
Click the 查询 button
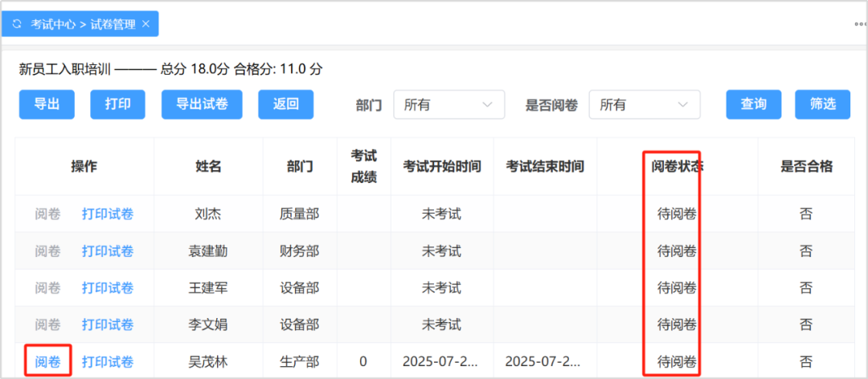753,104
